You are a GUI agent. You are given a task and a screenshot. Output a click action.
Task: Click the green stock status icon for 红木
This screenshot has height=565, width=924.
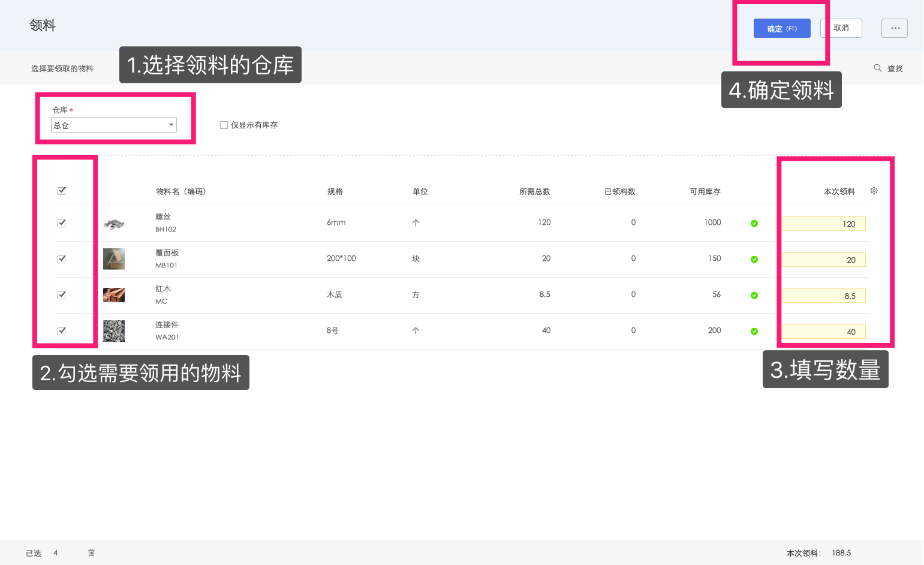click(x=754, y=295)
